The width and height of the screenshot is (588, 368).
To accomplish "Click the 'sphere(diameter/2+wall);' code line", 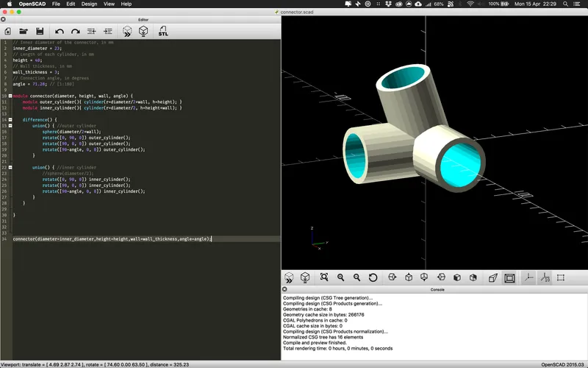I will 71,132.
